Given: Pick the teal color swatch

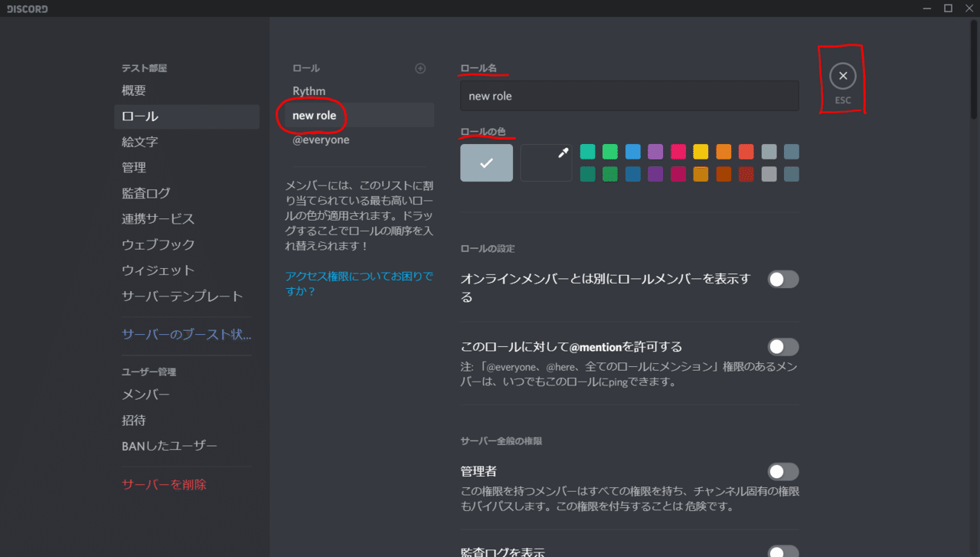Looking at the screenshot, I should click(x=587, y=152).
